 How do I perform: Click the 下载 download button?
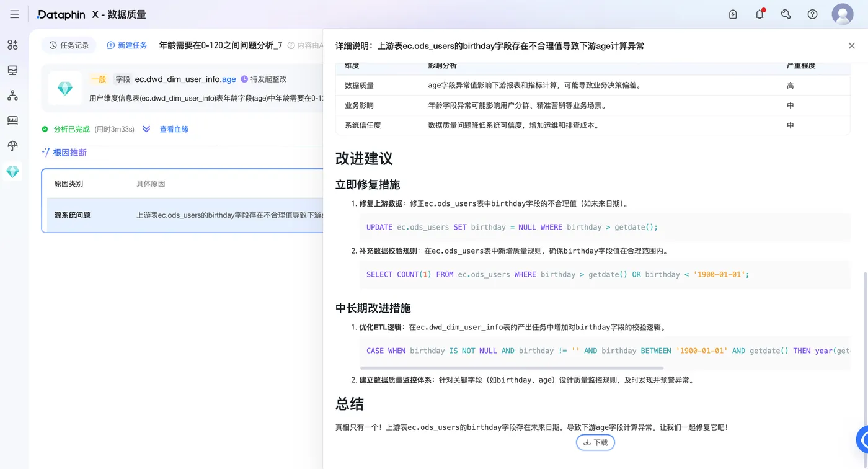pos(595,442)
